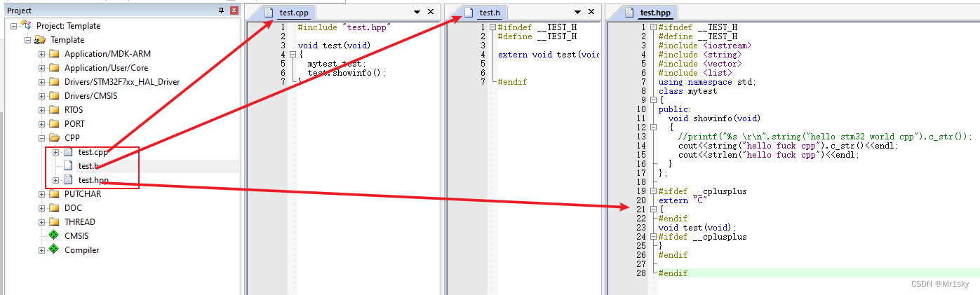Select the RTOS group label
Screen dimensions: 980x295
(74, 110)
